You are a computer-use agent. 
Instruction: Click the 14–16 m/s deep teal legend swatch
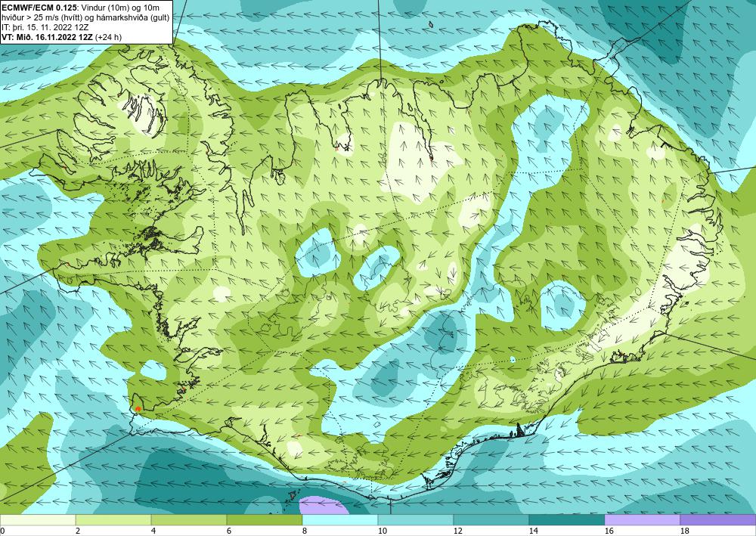(567, 520)
